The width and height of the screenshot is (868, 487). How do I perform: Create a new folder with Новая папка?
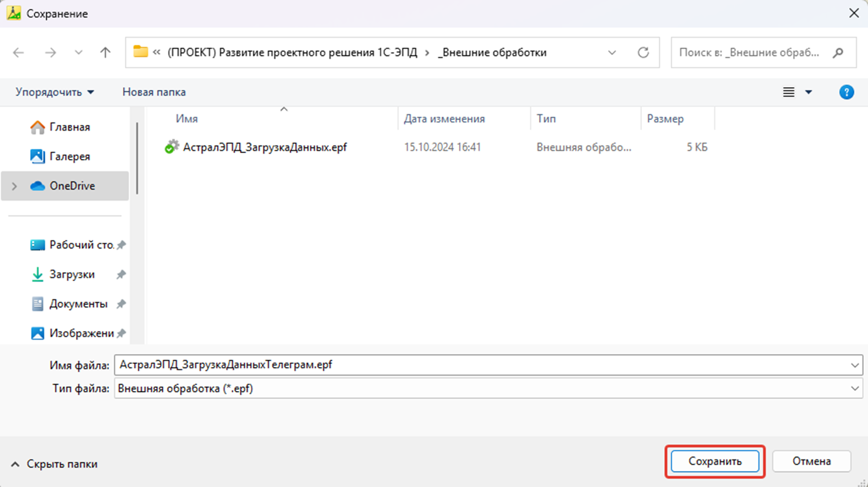(x=154, y=92)
